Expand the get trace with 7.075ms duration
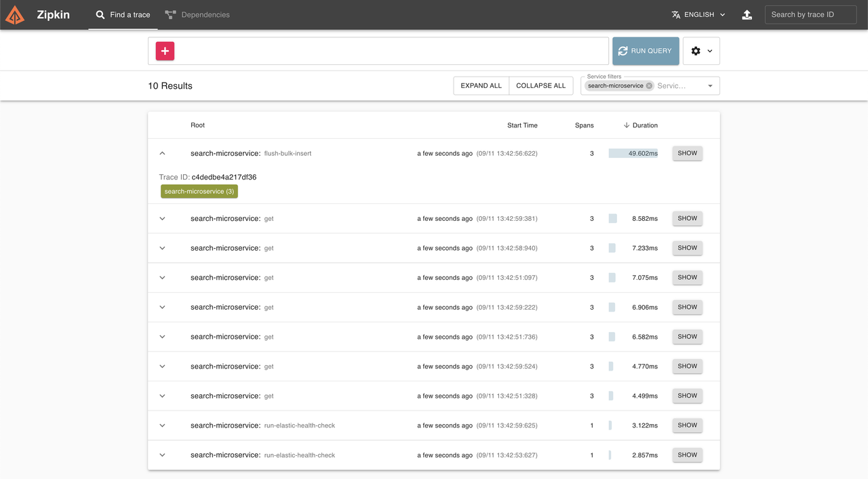 [x=162, y=278]
